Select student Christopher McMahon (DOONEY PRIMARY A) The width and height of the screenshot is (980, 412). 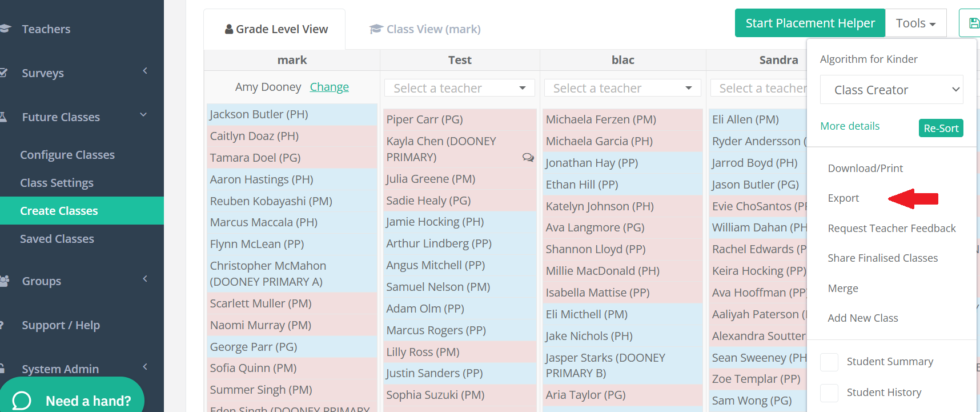(291, 274)
